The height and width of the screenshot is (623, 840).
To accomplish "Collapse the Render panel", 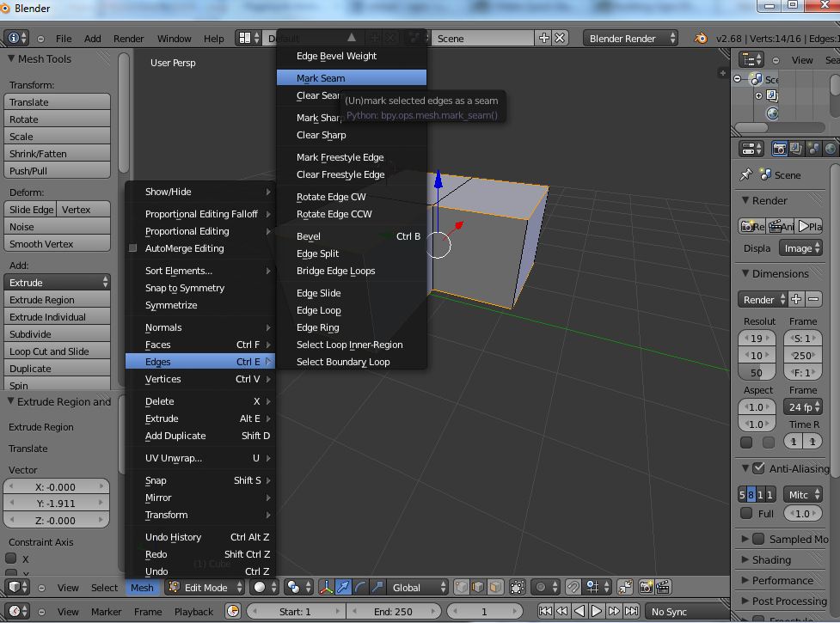I will [745, 200].
